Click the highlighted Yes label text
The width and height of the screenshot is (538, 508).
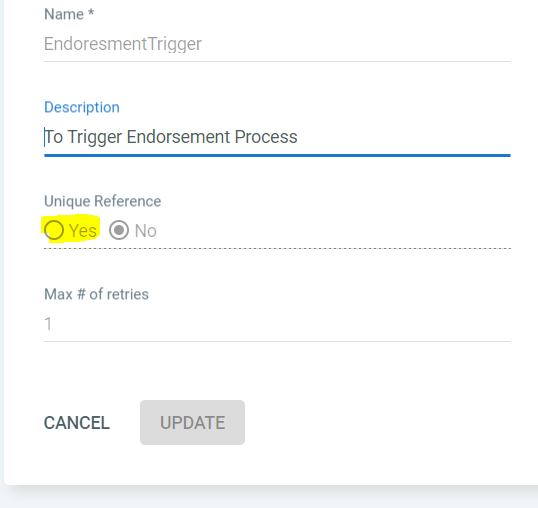point(83,231)
